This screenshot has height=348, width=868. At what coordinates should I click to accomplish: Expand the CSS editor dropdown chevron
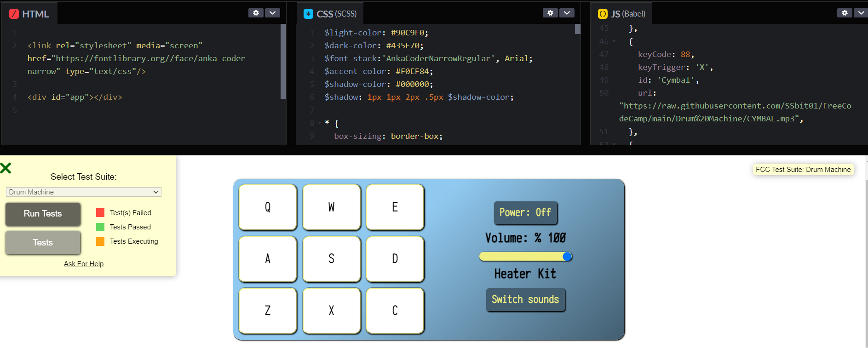click(x=567, y=13)
